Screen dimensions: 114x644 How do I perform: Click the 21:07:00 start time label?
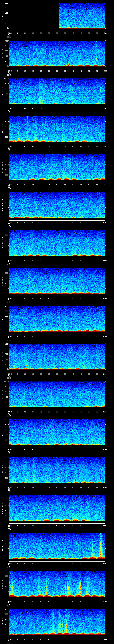[9, 147]
